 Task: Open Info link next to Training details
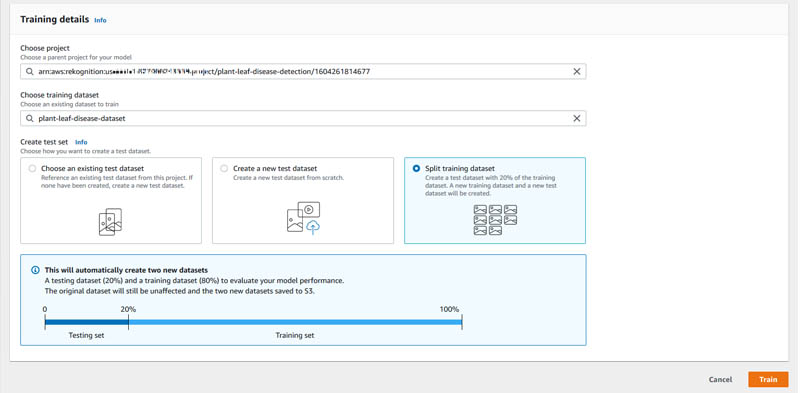(x=101, y=20)
